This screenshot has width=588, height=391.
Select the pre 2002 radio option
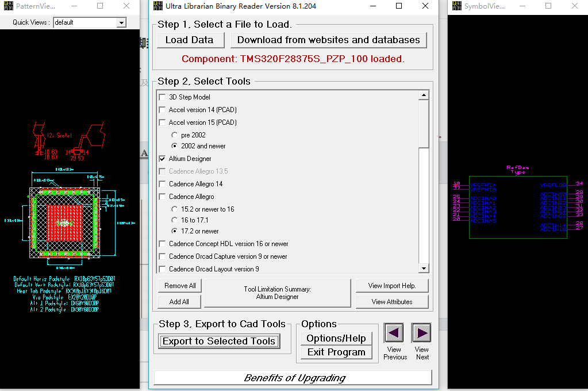click(174, 135)
